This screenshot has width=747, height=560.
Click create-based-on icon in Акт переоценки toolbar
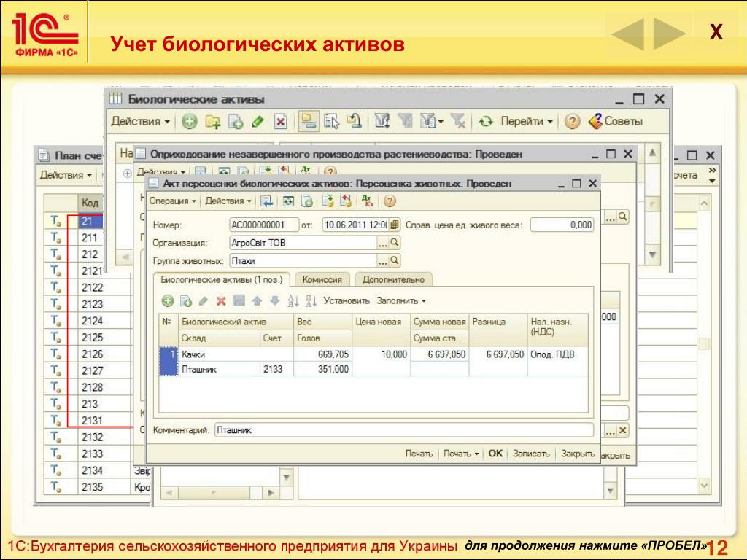coord(328,201)
